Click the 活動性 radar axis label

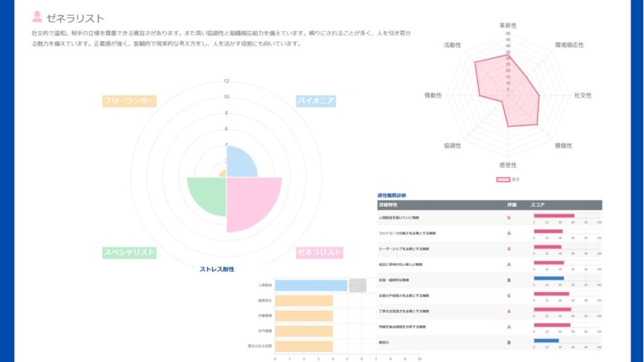pyautogui.click(x=452, y=45)
